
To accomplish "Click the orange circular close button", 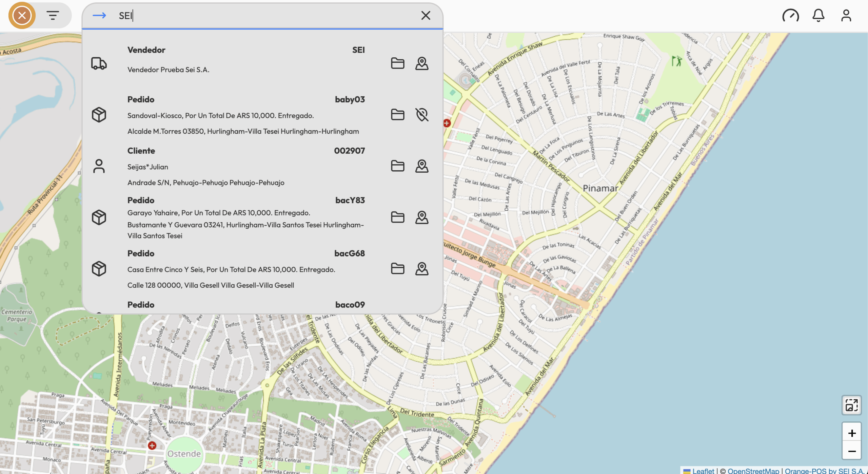I will point(22,15).
